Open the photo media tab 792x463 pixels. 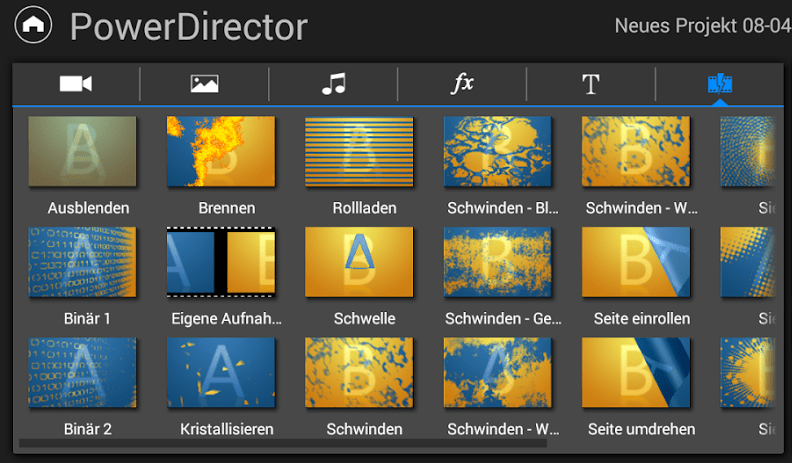[x=205, y=84]
